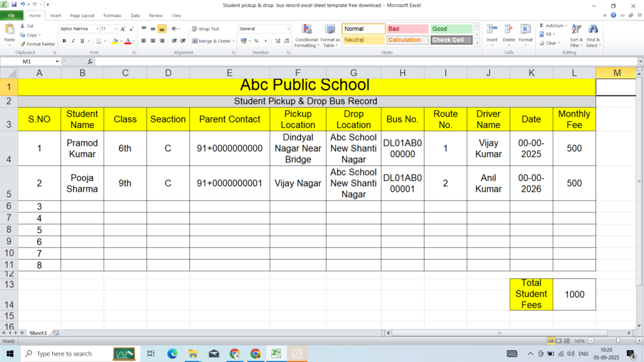Open the General number format dropdown
The width and height of the screenshot is (644, 362).
click(288, 29)
